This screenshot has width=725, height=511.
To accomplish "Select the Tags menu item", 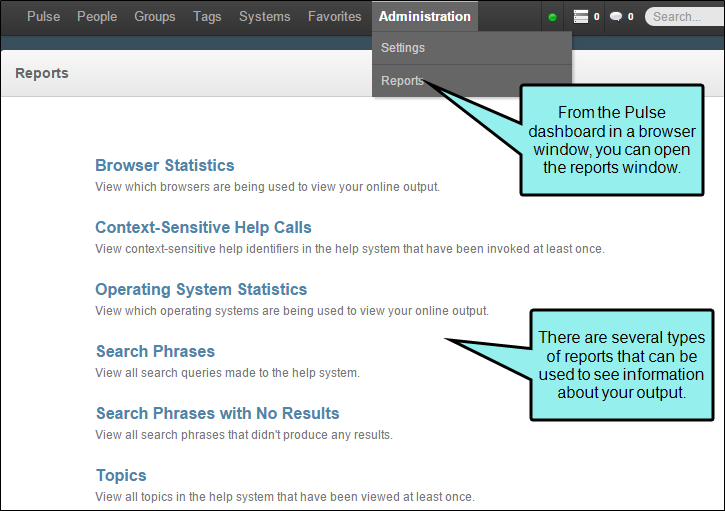I will coord(207,17).
